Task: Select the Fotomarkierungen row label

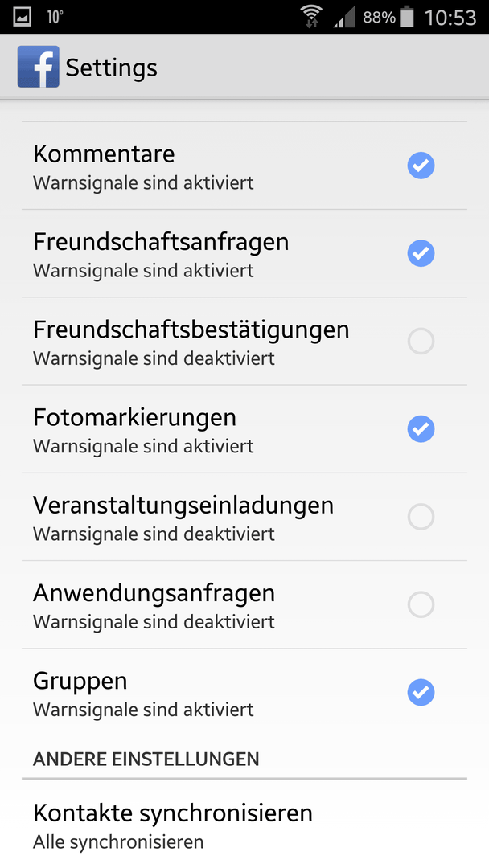Action: pos(134,418)
